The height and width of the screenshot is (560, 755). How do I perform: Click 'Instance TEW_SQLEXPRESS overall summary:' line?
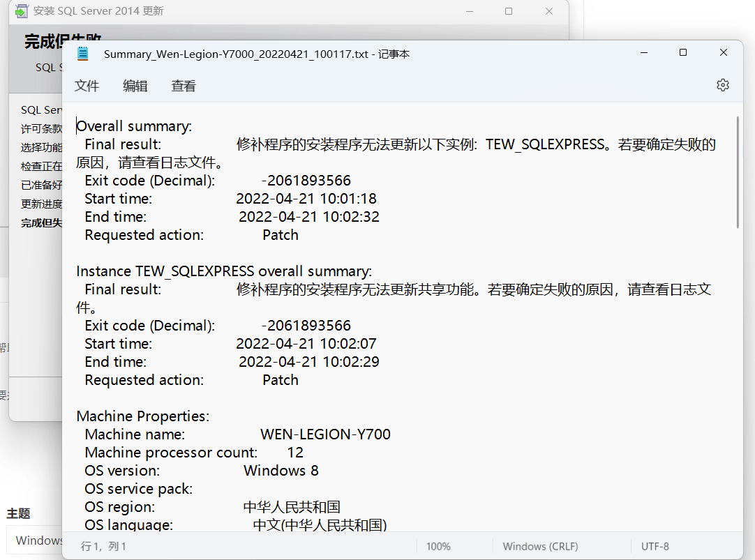click(x=224, y=271)
